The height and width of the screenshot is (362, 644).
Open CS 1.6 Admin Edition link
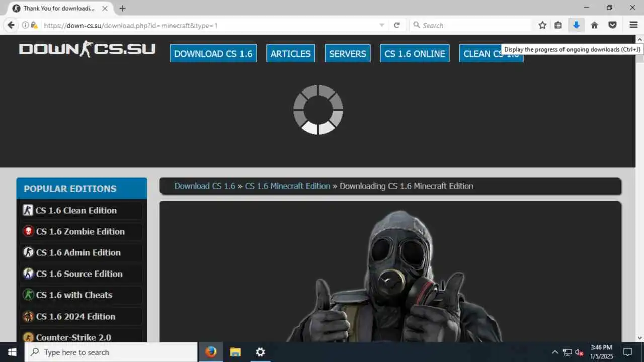point(78,252)
